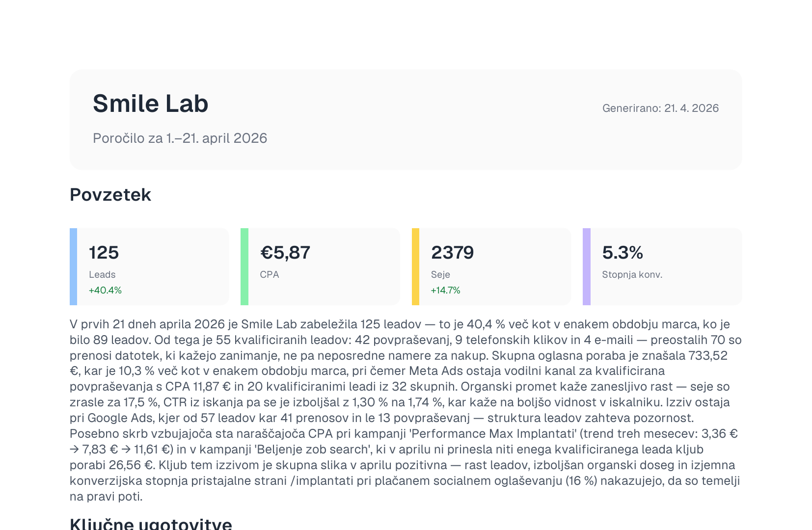This screenshot has height=530, width=812.
Task: Open the Leads metric card showing 125
Action: click(x=149, y=266)
